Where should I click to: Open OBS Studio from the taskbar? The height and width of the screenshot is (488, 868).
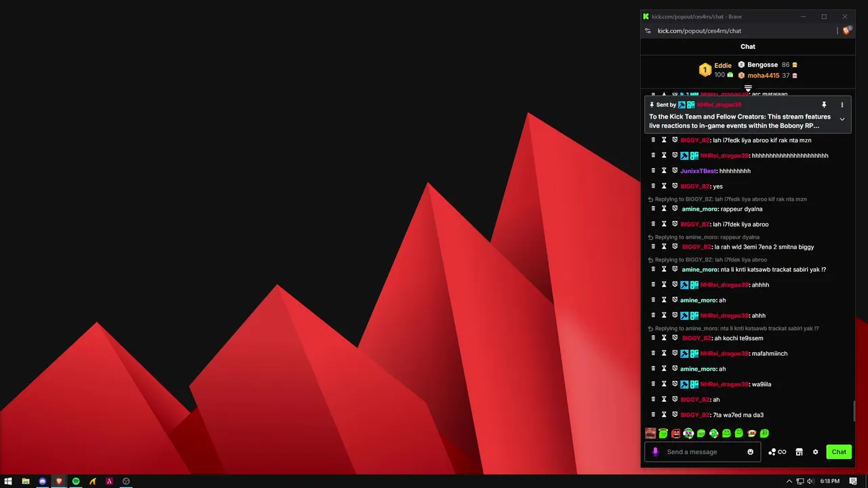tap(125, 481)
